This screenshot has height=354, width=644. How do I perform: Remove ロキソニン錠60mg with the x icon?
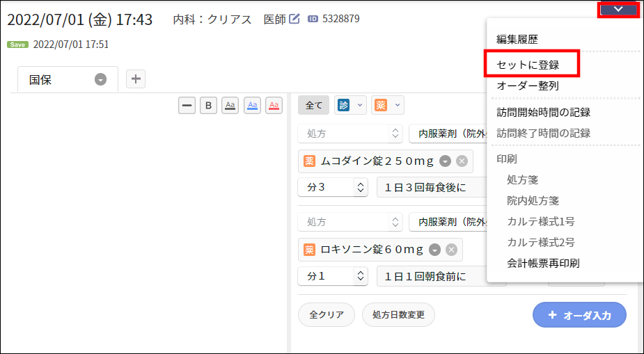pos(451,250)
